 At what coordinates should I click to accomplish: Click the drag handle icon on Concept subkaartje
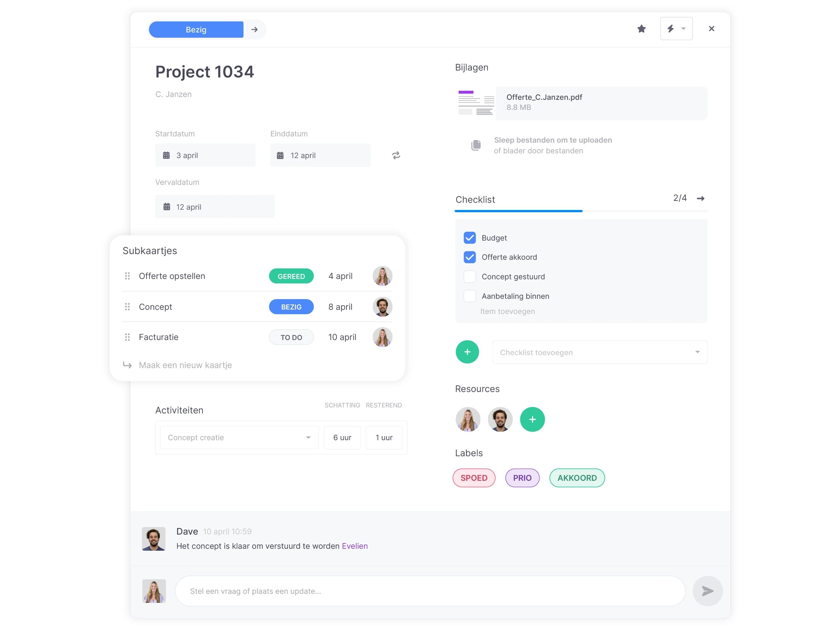127,306
